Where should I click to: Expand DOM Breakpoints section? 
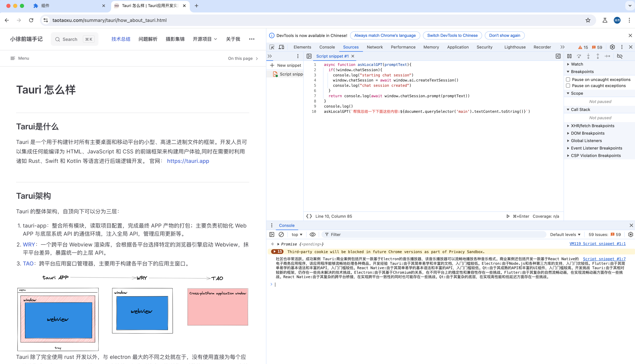coord(568,133)
